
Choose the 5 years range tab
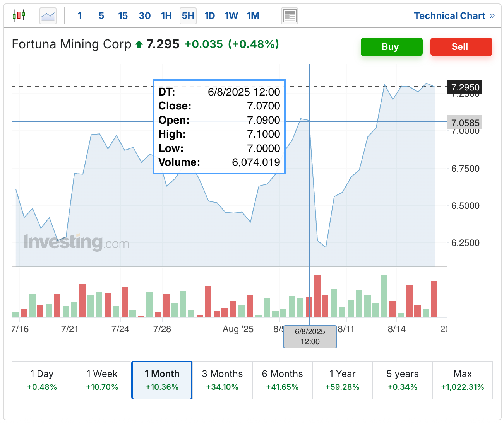click(x=403, y=380)
